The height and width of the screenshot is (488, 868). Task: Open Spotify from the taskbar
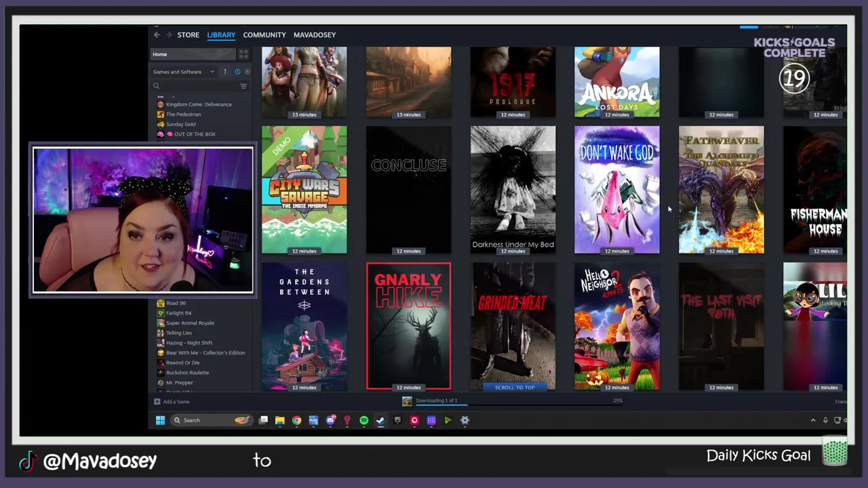[x=363, y=420]
